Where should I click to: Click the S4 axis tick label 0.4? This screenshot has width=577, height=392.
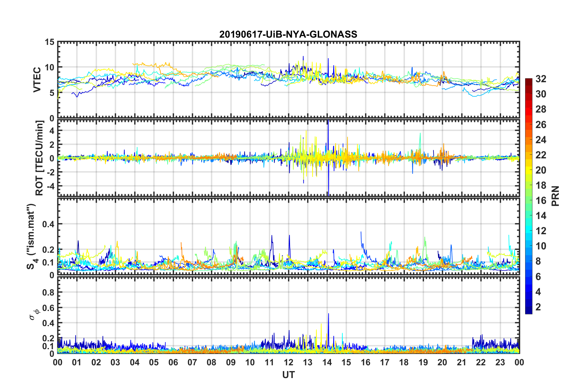tap(48, 224)
